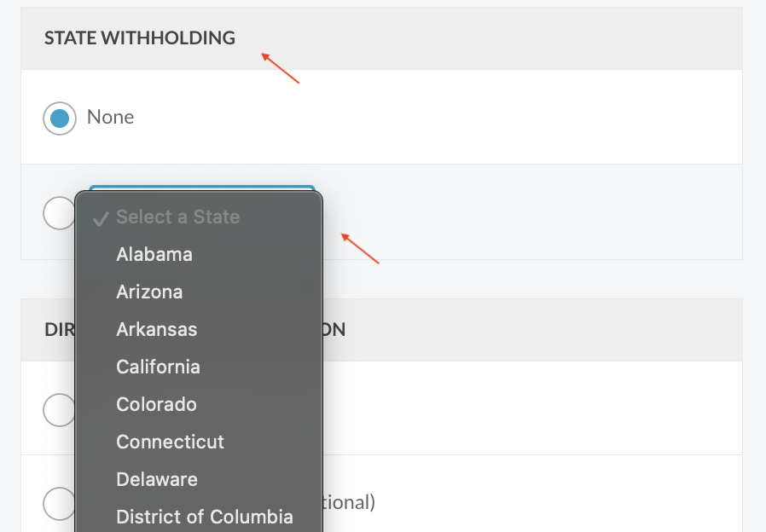
Task: Select the radio button beside the state dropdown
Action: [59, 213]
